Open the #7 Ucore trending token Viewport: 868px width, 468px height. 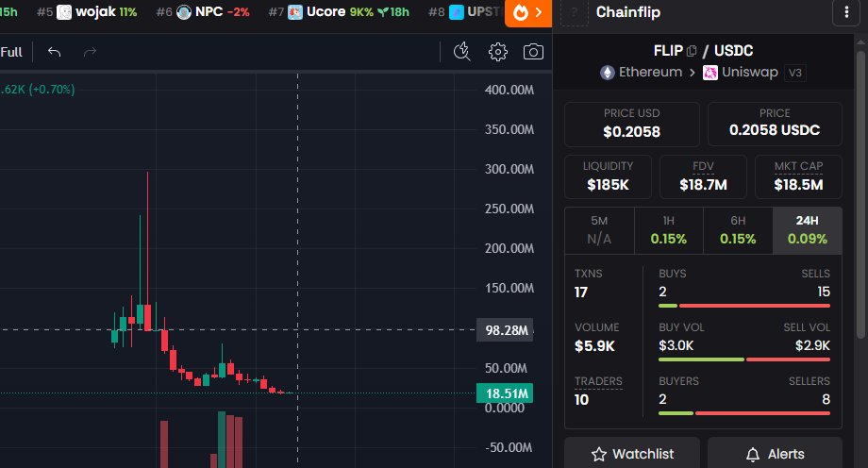pos(339,12)
